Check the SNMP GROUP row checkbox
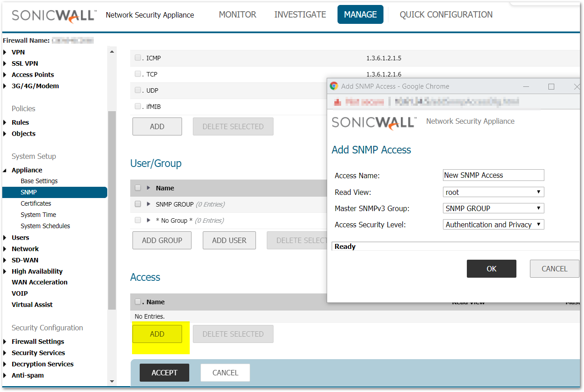The width and height of the screenshot is (584, 392). (138, 204)
